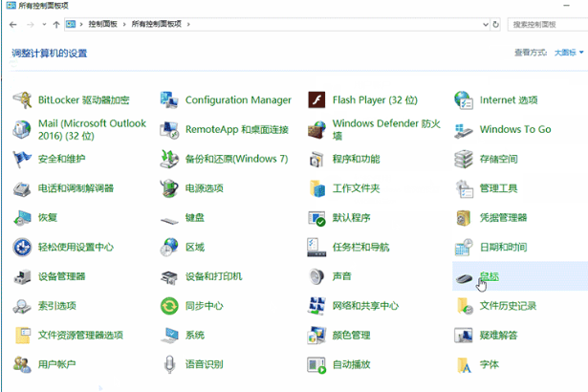
Task: Click the 控制面板 breadcrumb segment
Action: pyautogui.click(x=102, y=25)
